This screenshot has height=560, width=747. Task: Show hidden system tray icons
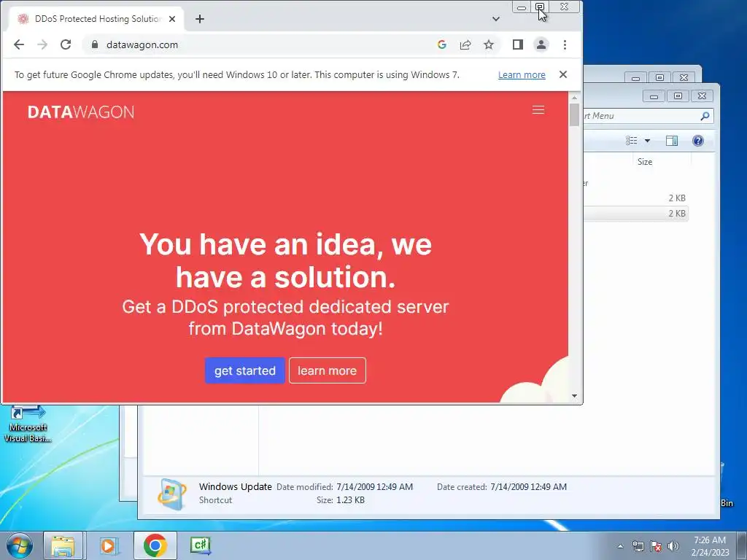(620, 546)
